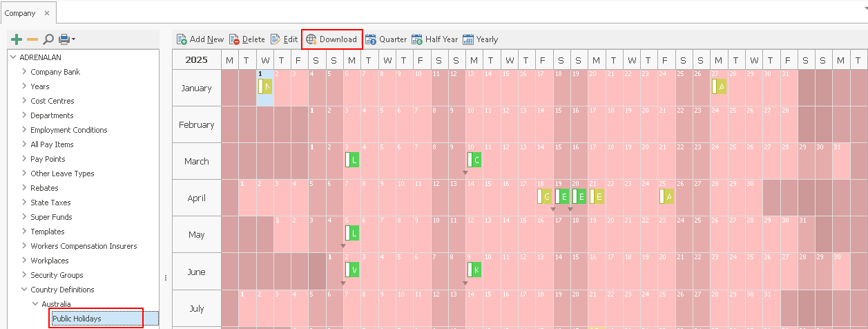The width and height of the screenshot is (868, 329).
Task: Collapse the Country Definitions node
Action: 24,290
